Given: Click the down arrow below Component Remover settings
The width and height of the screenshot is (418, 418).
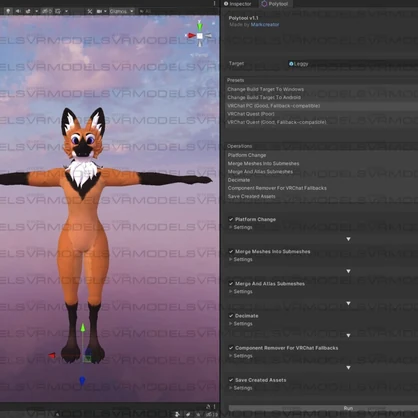Looking at the screenshot, I should pos(348,367).
